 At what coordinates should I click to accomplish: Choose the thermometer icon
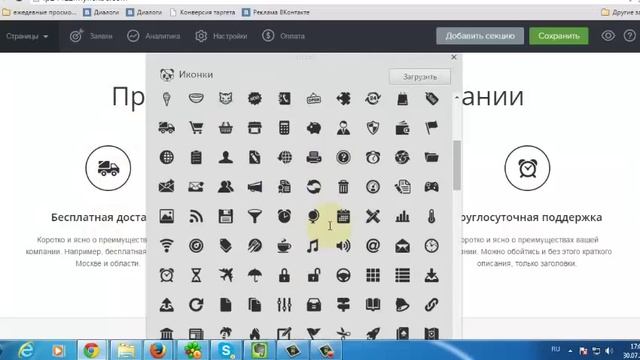pos(431,217)
